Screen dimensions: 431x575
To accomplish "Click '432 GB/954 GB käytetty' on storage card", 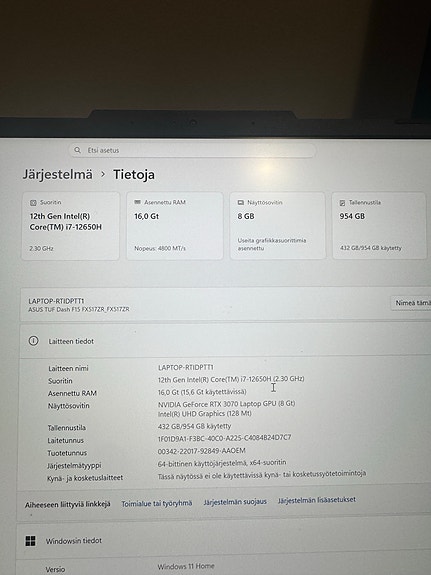I will click(x=370, y=248).
